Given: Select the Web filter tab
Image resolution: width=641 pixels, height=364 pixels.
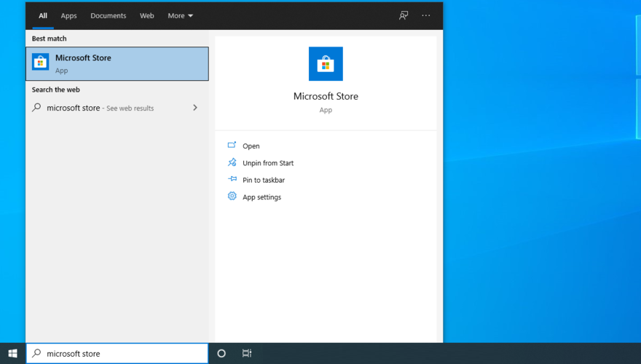Looking at the screenshot, I should coord(146,15).
